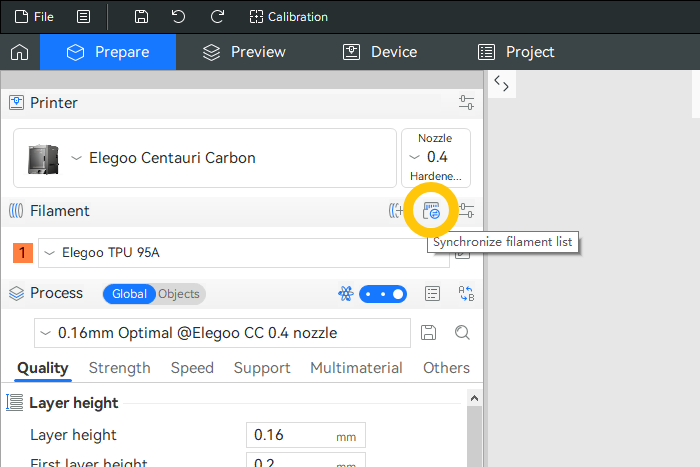Select the Strength settings tab
This screenshot has width=700, height=467.
coord(119,368)
